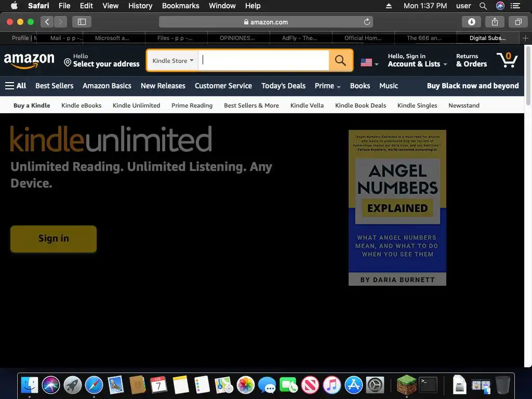Switch to the Official Hom... tab
The image size is (532, 399).
[363, 38]
